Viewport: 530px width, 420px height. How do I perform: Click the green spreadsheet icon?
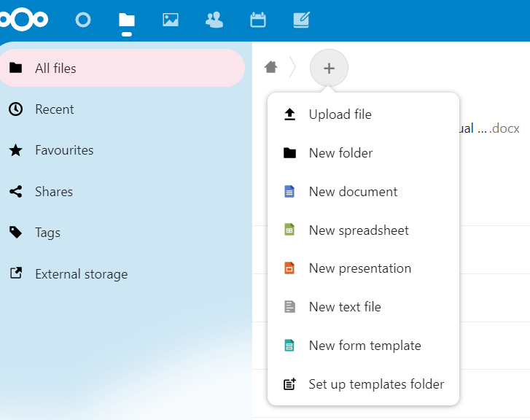coord(289,230)
